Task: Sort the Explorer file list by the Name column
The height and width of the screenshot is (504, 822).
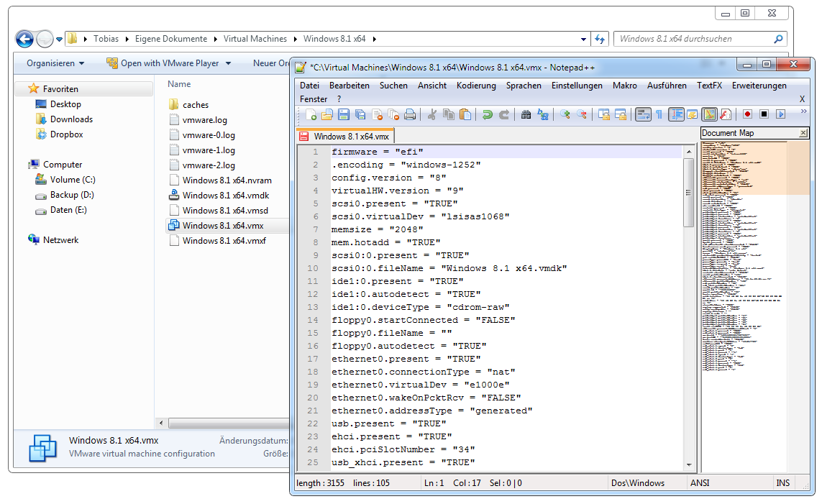Action: click(179, 84)
